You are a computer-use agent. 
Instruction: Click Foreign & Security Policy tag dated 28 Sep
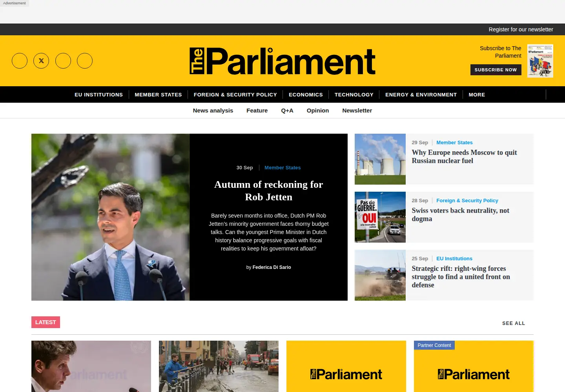coord(467,201)
